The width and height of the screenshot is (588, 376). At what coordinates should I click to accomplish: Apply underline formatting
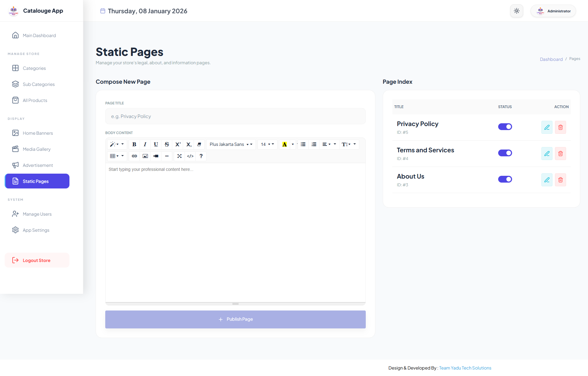click(156, 144)
